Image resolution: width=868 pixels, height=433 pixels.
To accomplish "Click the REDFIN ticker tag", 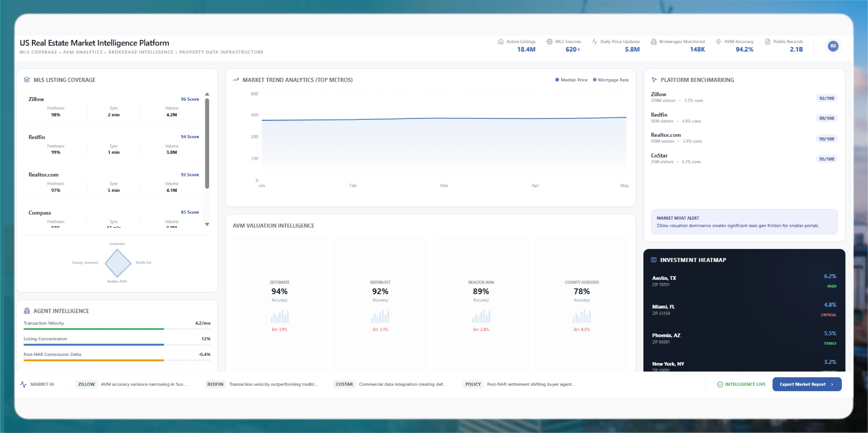I will pos(215,384).
